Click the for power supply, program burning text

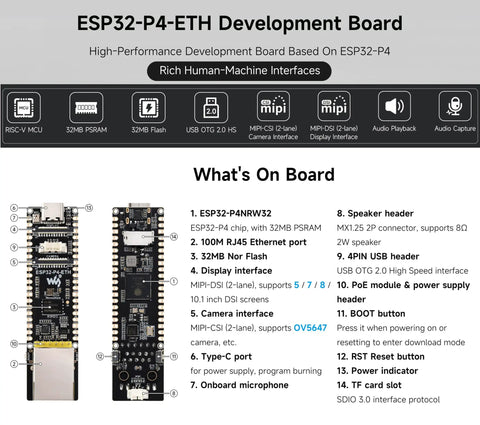point(256,371)
